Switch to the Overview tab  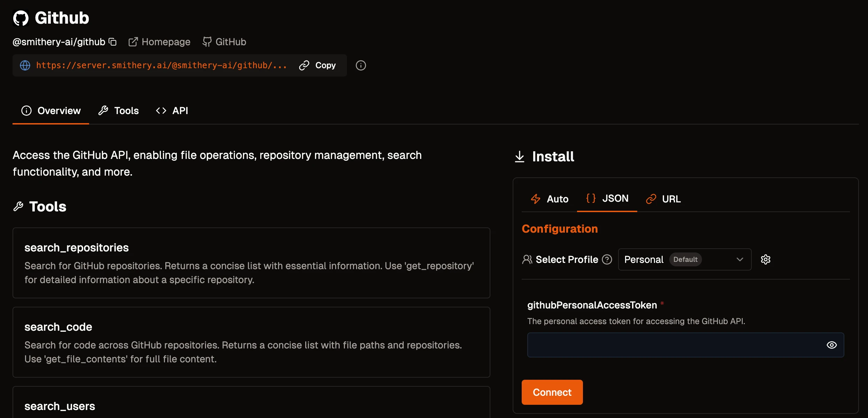tap(51, 111)
